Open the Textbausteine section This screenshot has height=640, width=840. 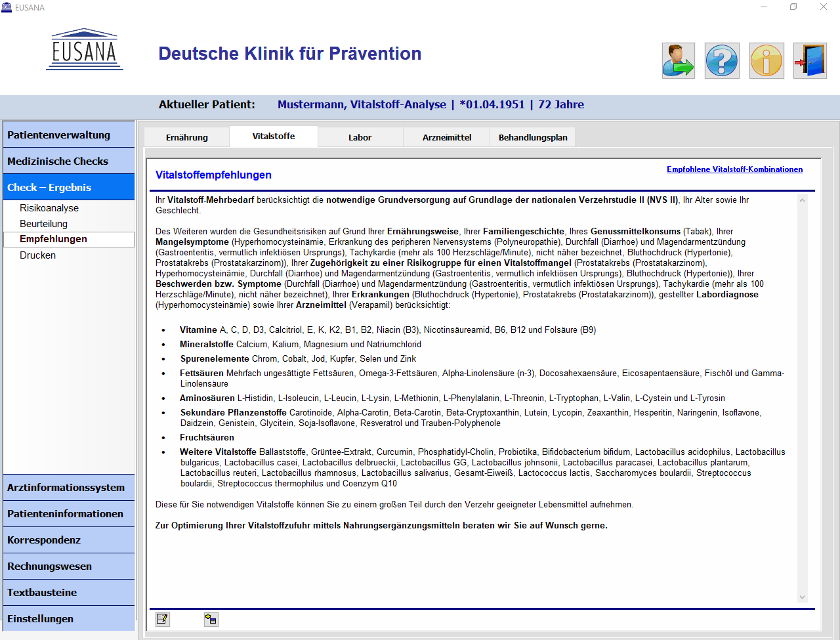point(69,592)
